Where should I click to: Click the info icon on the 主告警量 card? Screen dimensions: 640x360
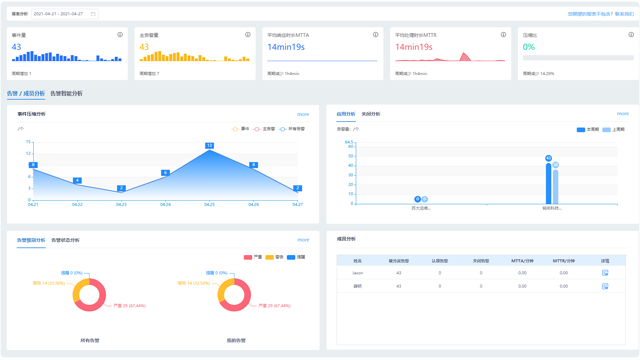pyautogui.click(x=248, y=35)
